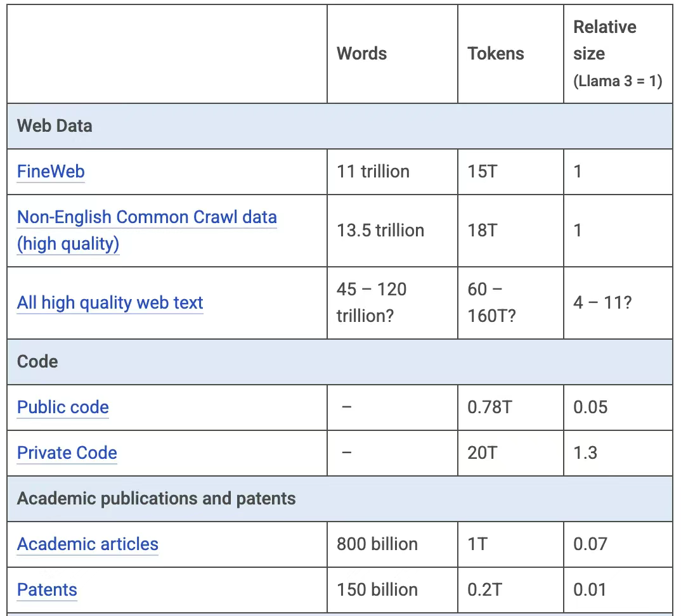Click the Words column header
Image resolution: width=681 pixels, height=616 pixels.
tap(361, 54)
